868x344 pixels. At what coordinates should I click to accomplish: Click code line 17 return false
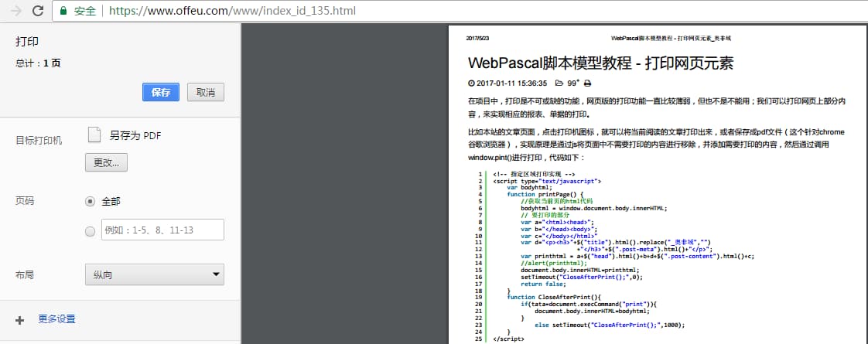point(543,284)
